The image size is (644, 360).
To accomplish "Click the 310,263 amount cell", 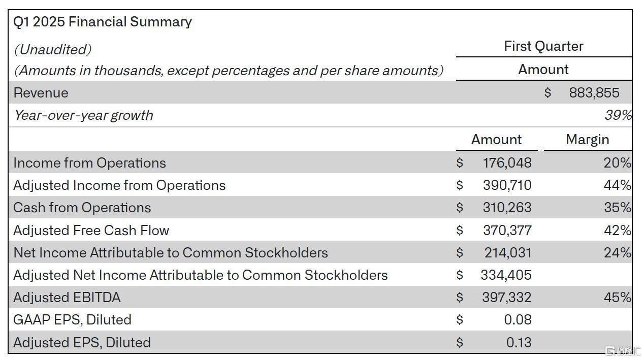I will (x=507, y=208).
